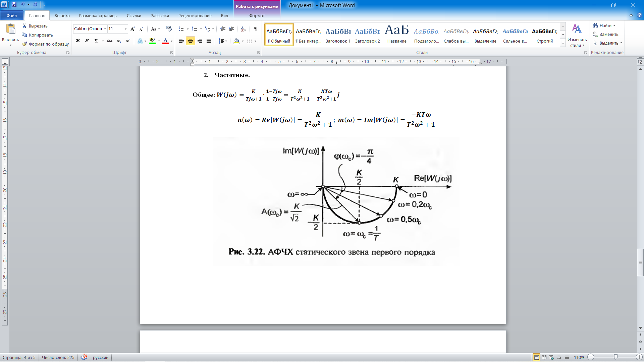Click the 110% zoom level value
Screen dimensions: 644x362
click(579, 357)
